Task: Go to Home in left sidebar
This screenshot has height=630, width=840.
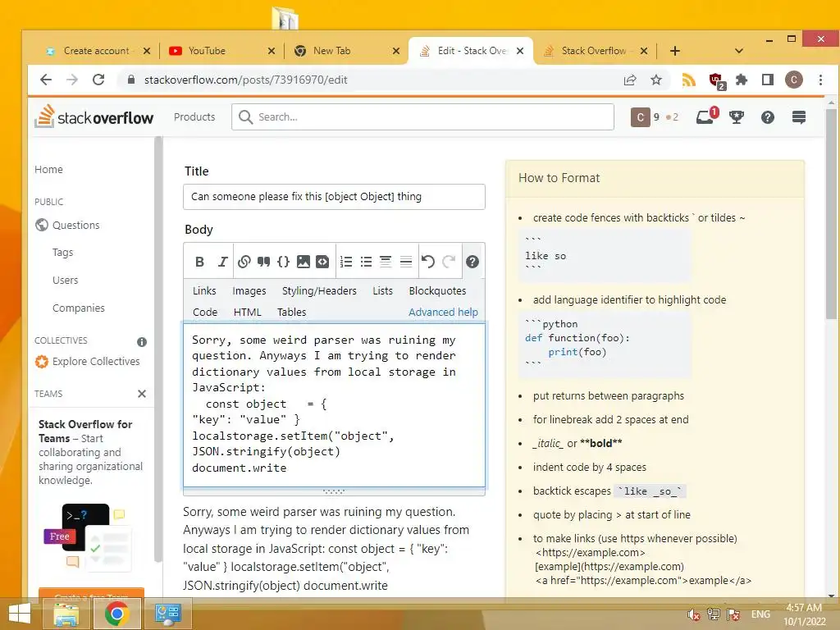Action: 48,169
